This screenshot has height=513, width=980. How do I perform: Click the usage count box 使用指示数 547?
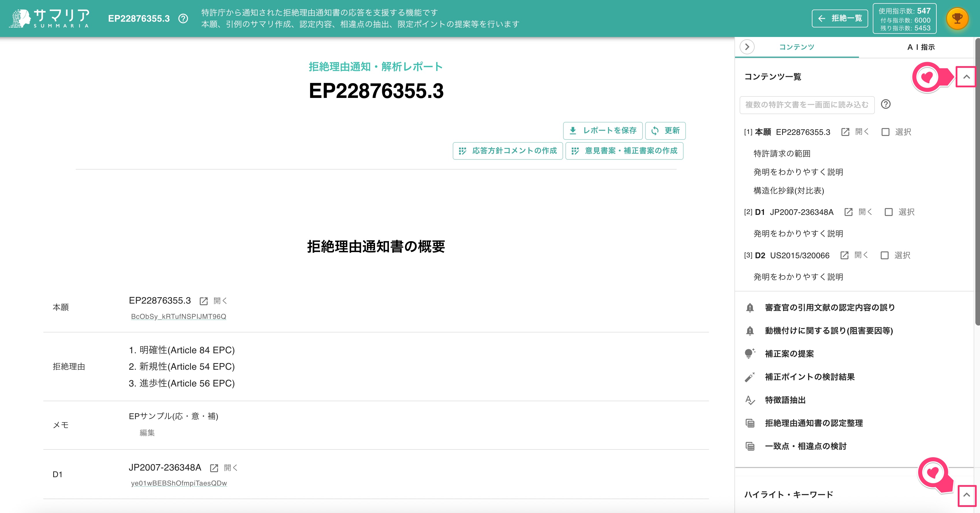[904, 19]
